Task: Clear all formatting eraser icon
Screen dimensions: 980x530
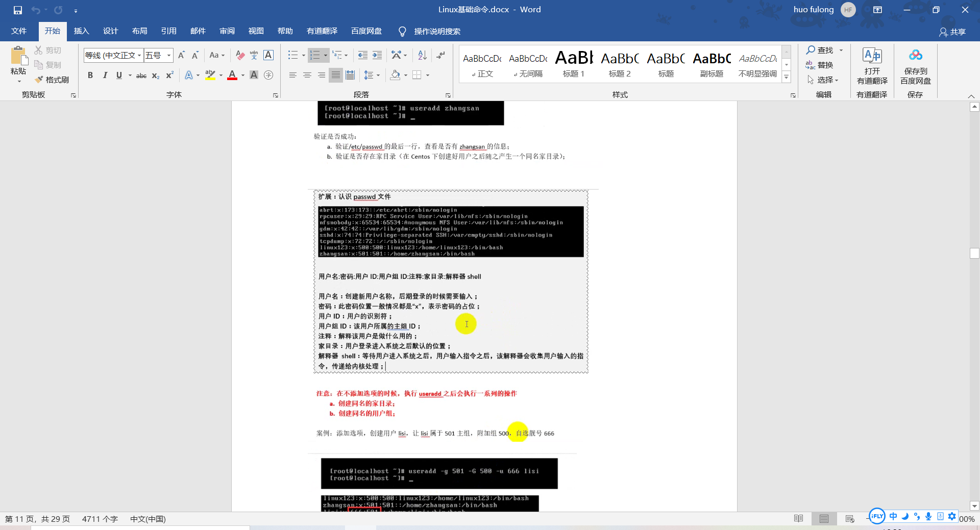Action: point(240,55)
